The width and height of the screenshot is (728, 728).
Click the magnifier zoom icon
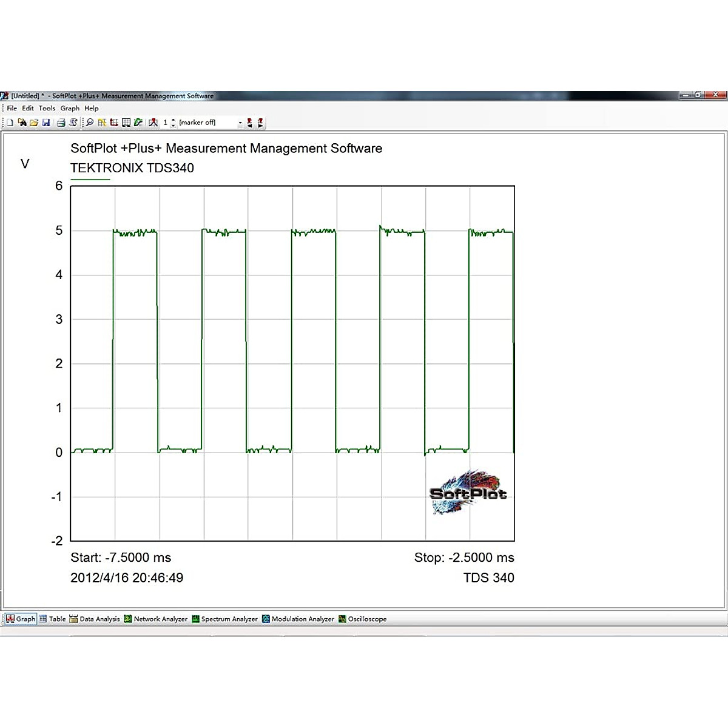point(90,123)
